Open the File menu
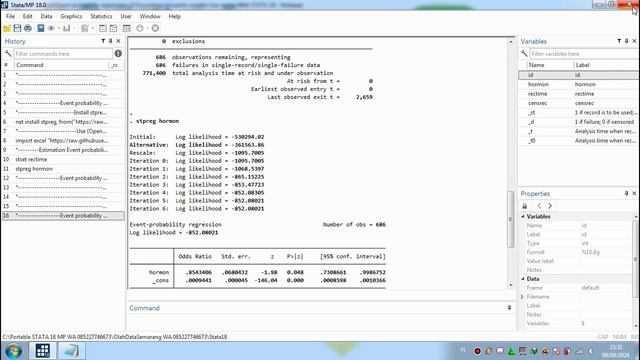Image resolution: width=640 pixels, height=360 pixels. click(x=10, y=16)
